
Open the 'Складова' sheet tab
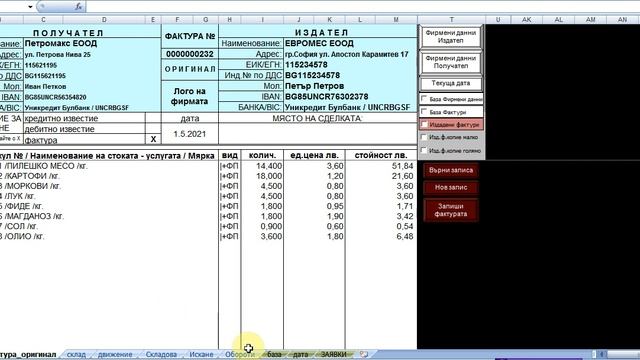click(x=161, y=354)
